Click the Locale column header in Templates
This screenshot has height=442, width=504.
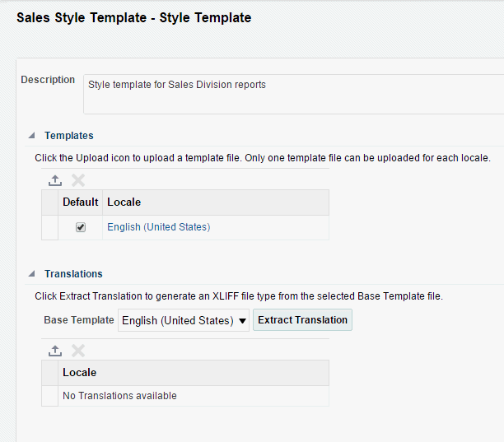click(x=124, y=202)
